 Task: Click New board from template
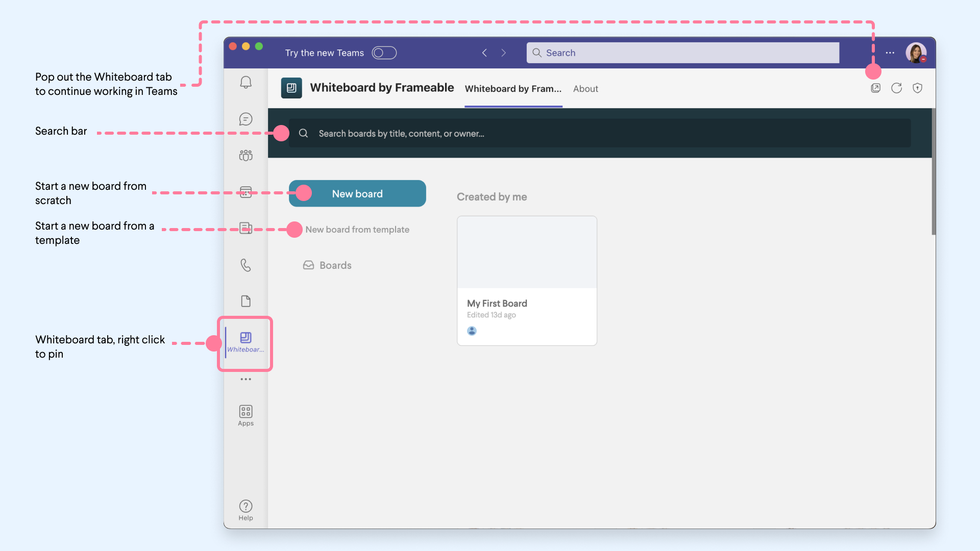tap(357, 230)
